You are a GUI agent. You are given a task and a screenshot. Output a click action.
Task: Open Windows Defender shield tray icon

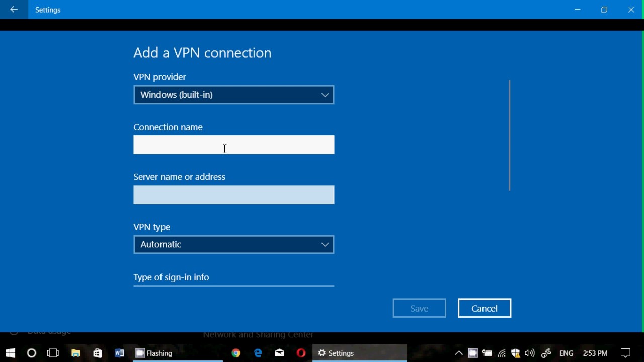tap(515, 353)
